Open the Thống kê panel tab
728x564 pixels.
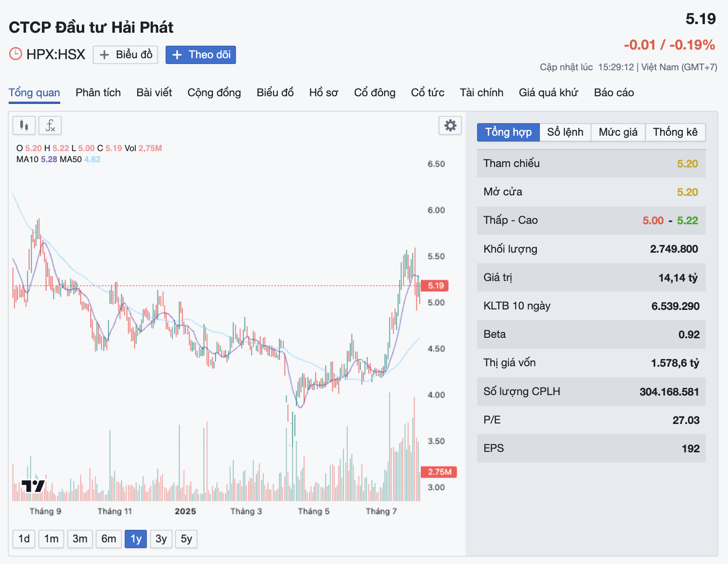[675, 132]
